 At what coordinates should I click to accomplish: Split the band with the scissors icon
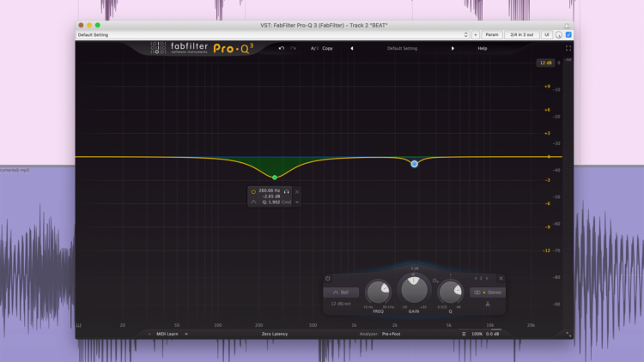pos(488,305)
